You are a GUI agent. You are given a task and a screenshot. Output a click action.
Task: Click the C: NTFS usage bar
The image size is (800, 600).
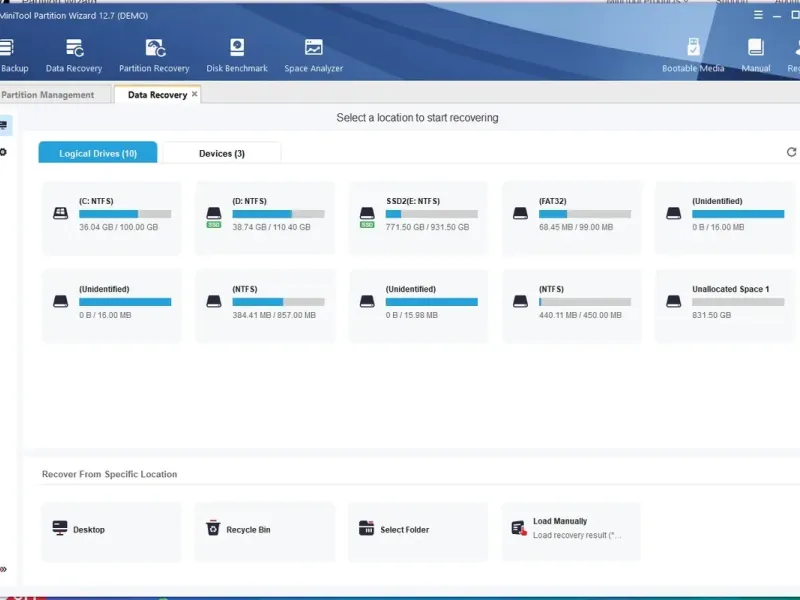coord(125,214)
